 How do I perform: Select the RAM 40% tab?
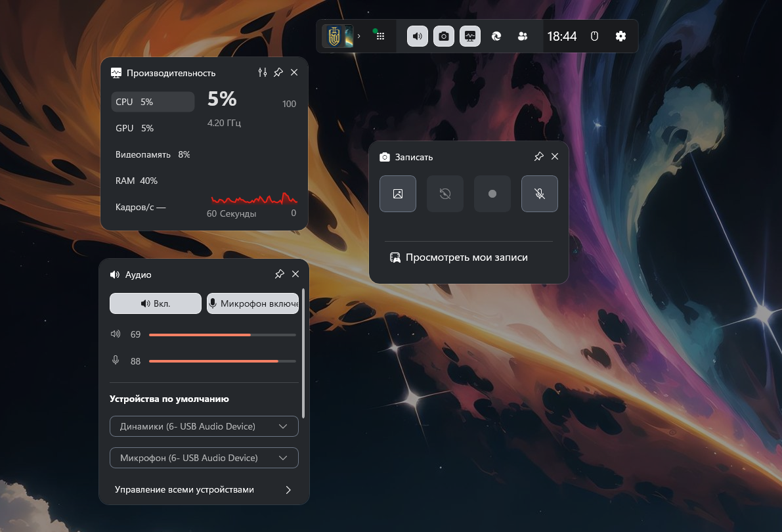click(x=152, y=181)
